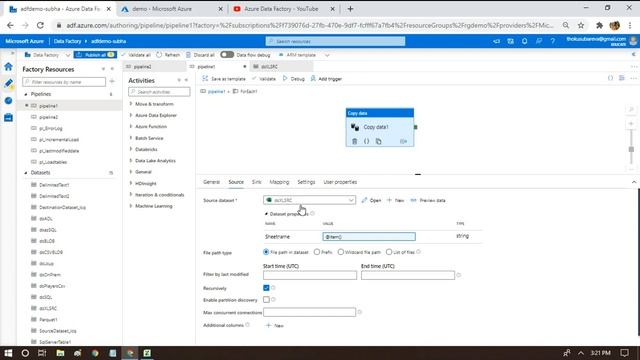
Task: Click the canvas search magnifier icon
Action: 631,110
